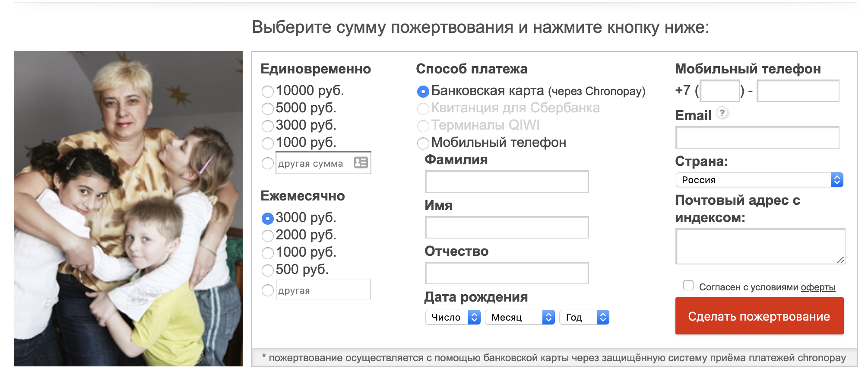Expand the Месяц month dropdown

pos(520,318)
